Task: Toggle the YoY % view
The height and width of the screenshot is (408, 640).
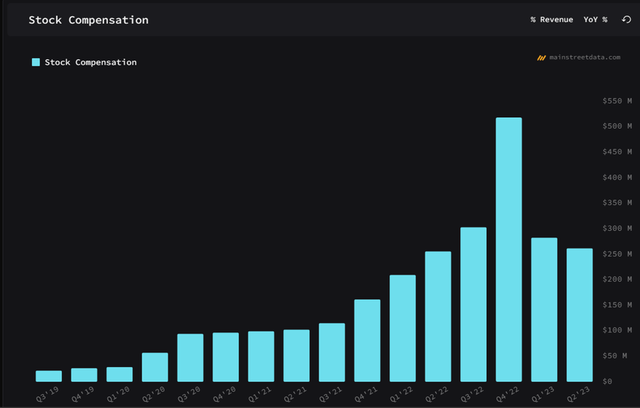Action: [x=596, y=20]
